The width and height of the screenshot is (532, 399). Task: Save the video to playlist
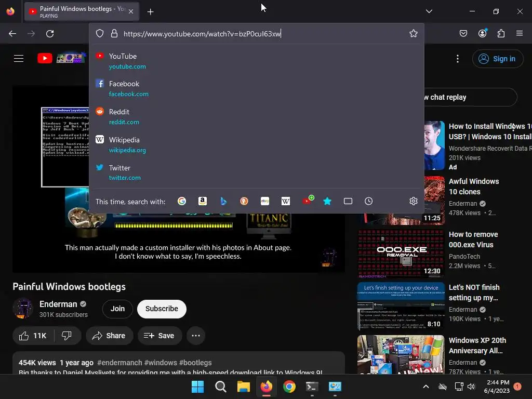click(x=159, y=336)
